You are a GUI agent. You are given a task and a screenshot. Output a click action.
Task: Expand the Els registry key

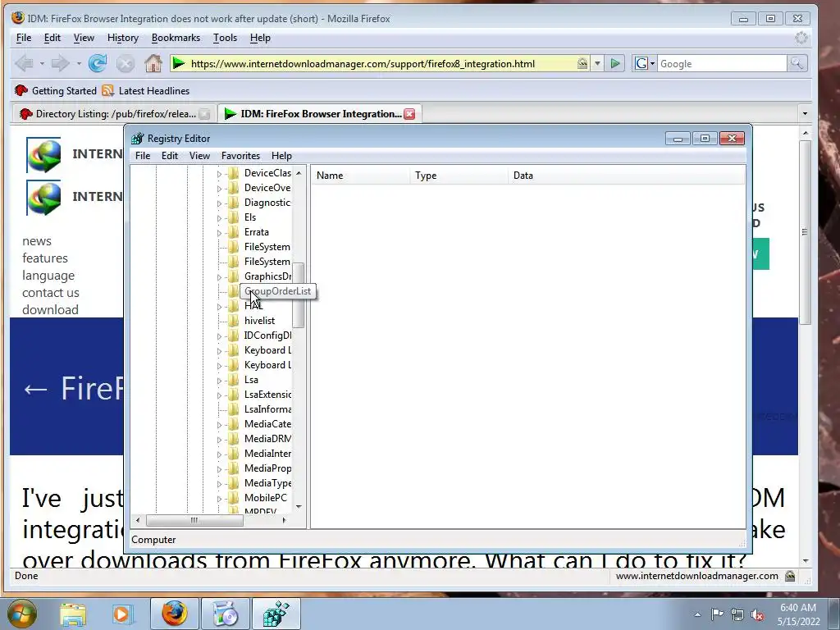[x=219, y=218]
